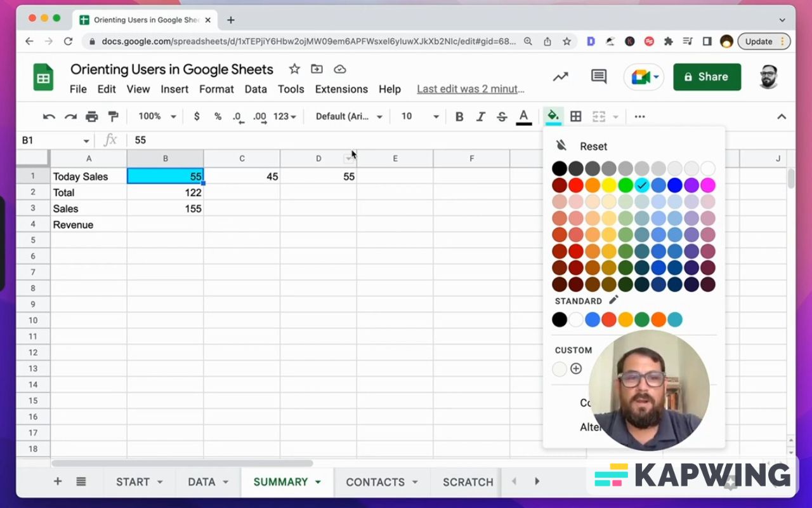
Task: Pick the magenta swatch
Action: click(x=708, y=185)
